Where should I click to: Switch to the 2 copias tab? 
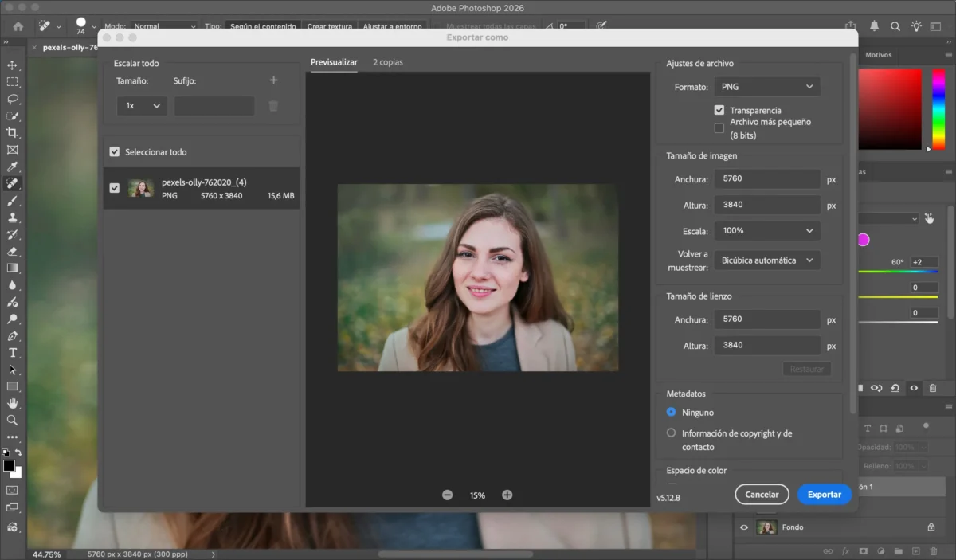(x=388, y=62)
